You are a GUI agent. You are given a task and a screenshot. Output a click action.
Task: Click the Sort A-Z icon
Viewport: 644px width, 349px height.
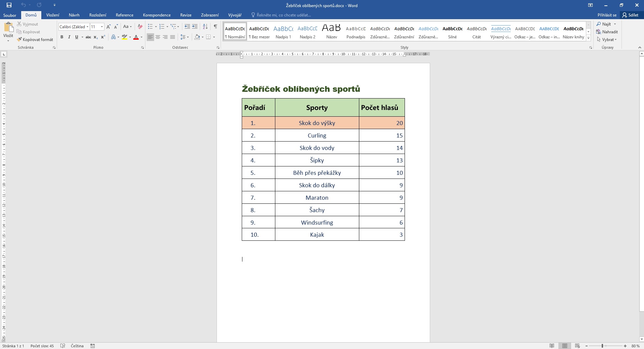(x=205, y=27)
